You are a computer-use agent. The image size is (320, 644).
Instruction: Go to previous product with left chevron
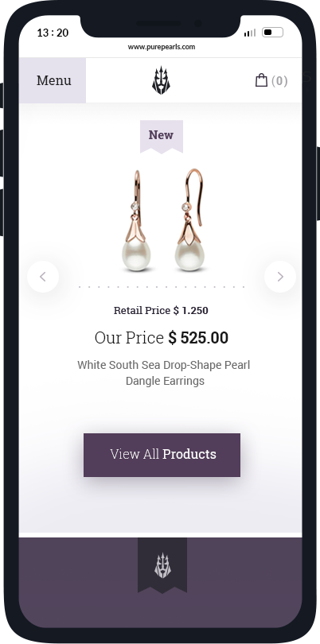tap(43, 277)
